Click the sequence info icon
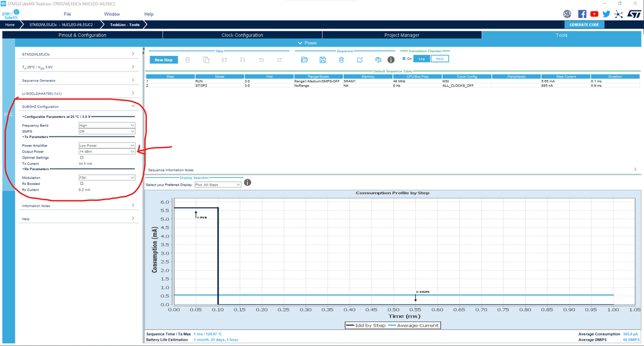Viewport: 644px width, 346px height. [x=391, y=60]
